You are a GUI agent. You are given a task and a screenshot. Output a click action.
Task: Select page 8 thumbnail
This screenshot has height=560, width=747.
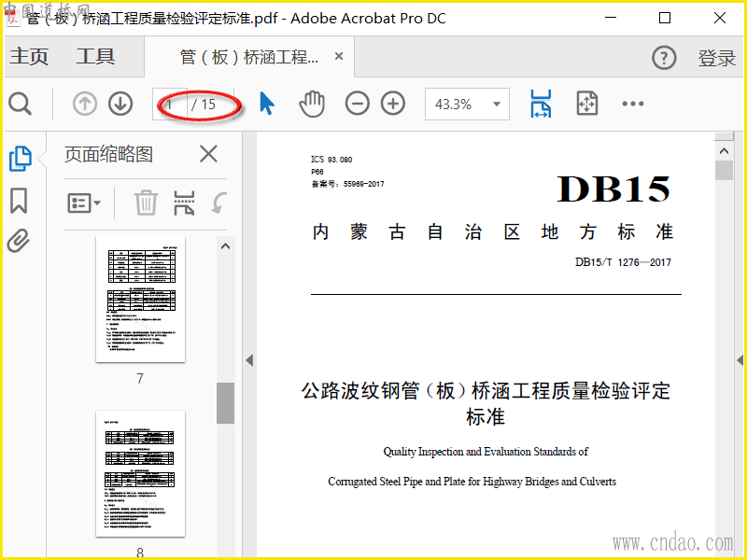140,474
